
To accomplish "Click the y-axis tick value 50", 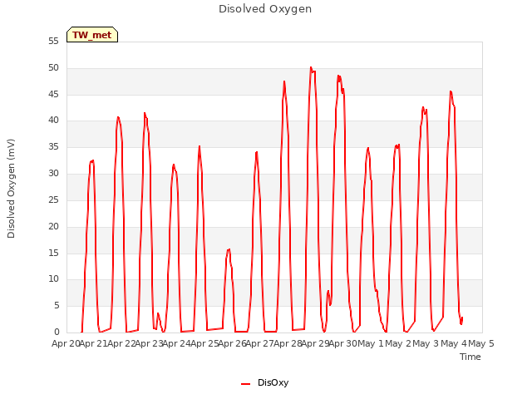I will 53,68.
